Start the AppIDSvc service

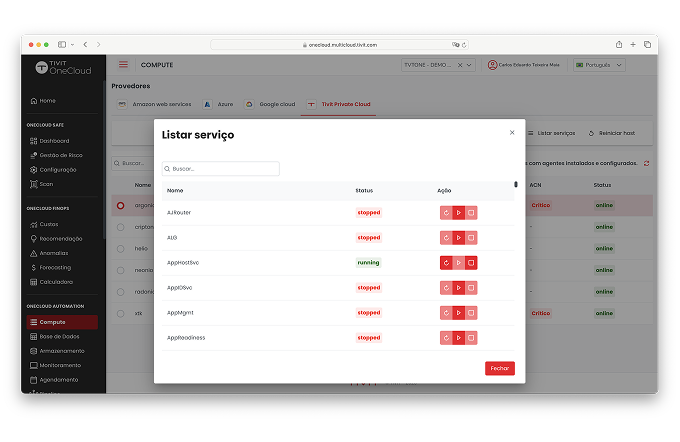pyautogui.click(x=458, y=288)
